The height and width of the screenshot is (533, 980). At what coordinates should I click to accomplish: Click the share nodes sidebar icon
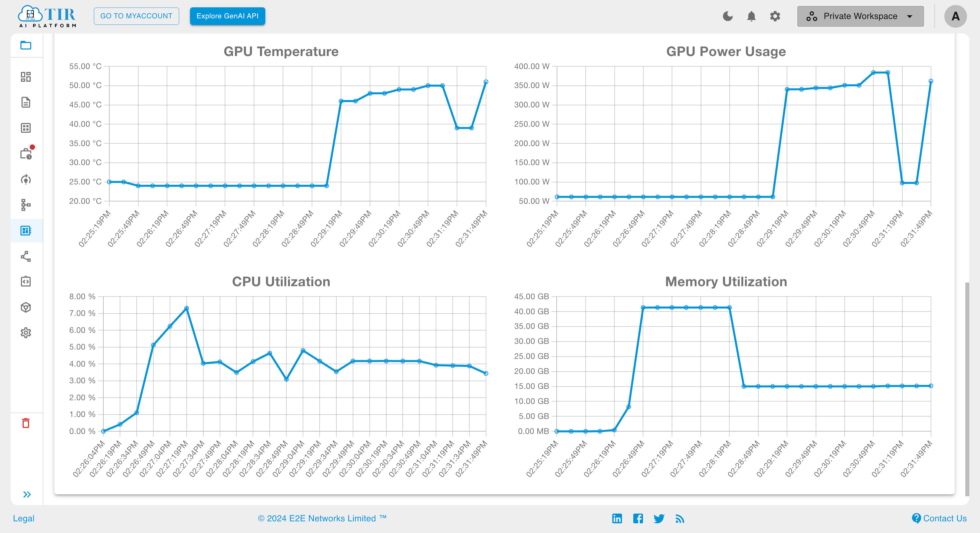26,256
